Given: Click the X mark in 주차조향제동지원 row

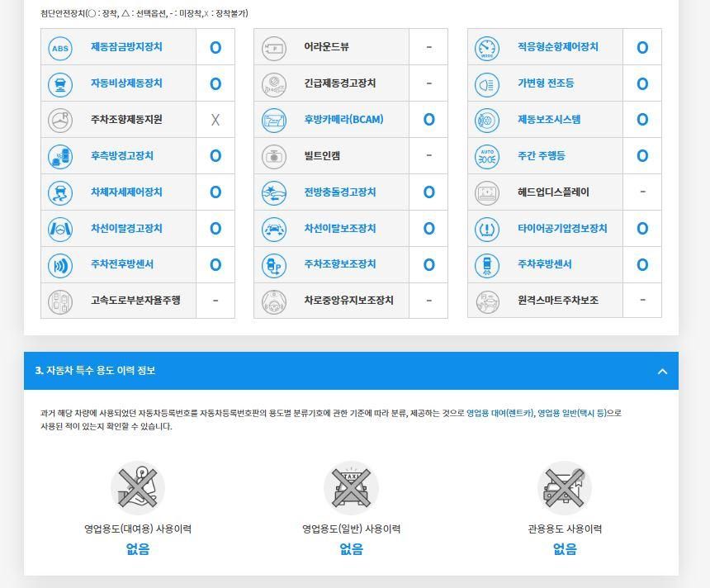Looking at the screenshot, I should click(x=215, y=120).
